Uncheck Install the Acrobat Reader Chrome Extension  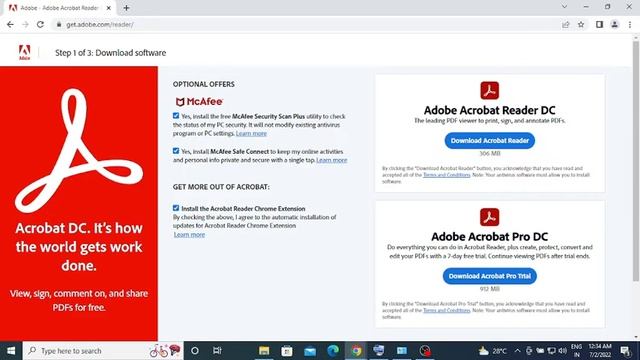tap(176, 208)
